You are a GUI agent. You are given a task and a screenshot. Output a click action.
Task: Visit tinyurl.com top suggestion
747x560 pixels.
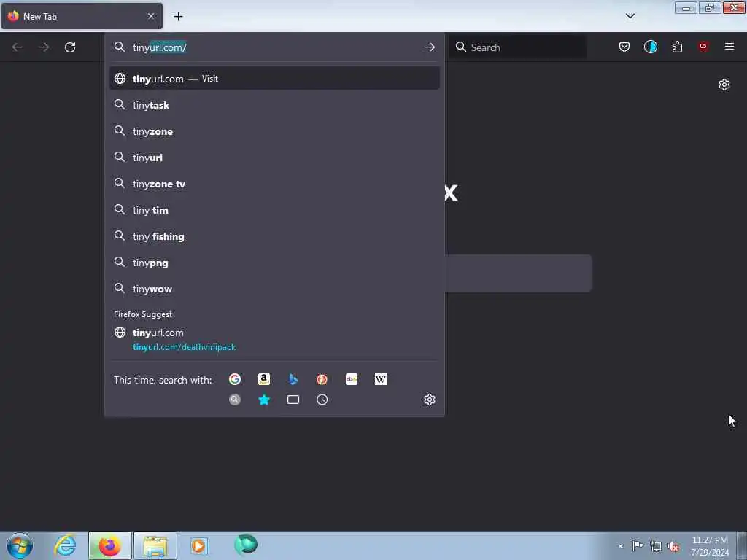tap(274, 79)
